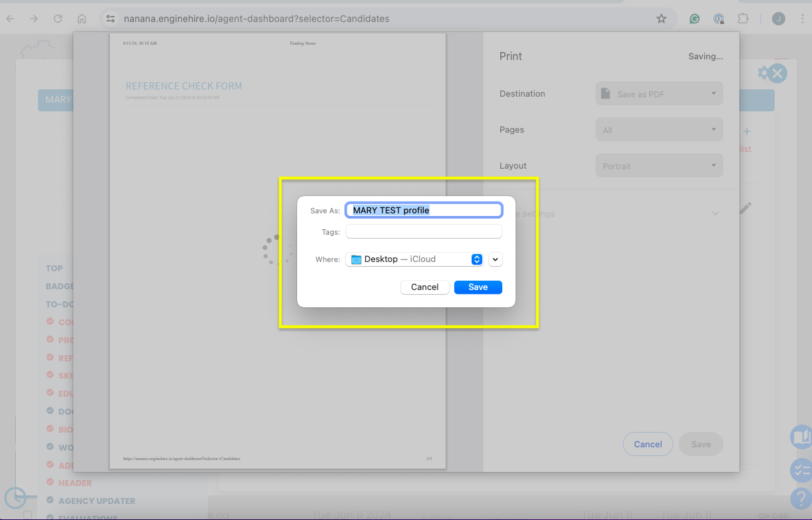This screenshot has height=520, width=812.
Task: Click the 6/11/24 timestamp in preview header
Action: (140, 43)
